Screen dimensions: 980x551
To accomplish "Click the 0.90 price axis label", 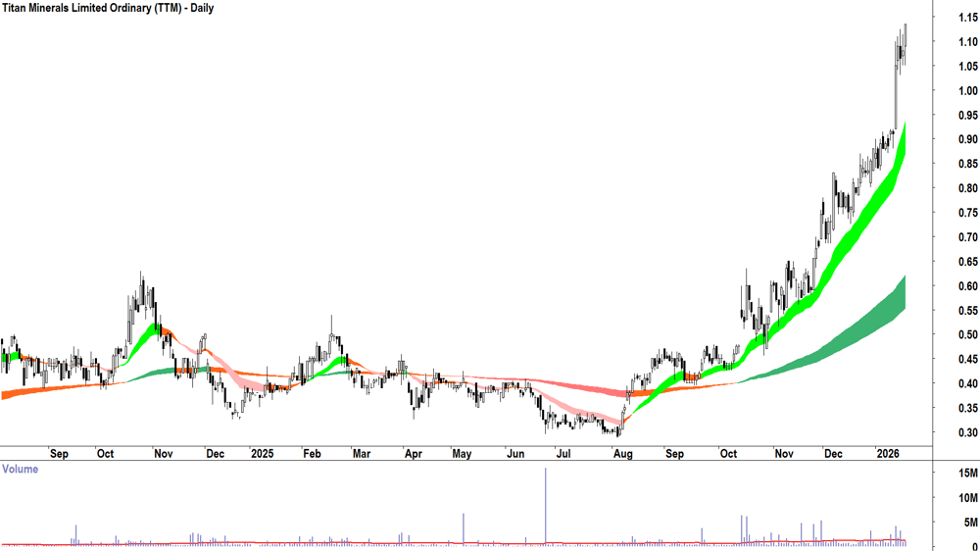I will 967,139.
